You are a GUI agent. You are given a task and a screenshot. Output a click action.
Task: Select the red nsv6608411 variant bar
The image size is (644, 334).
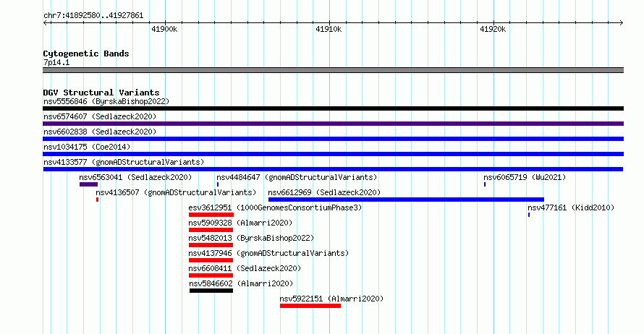point(211,275)
